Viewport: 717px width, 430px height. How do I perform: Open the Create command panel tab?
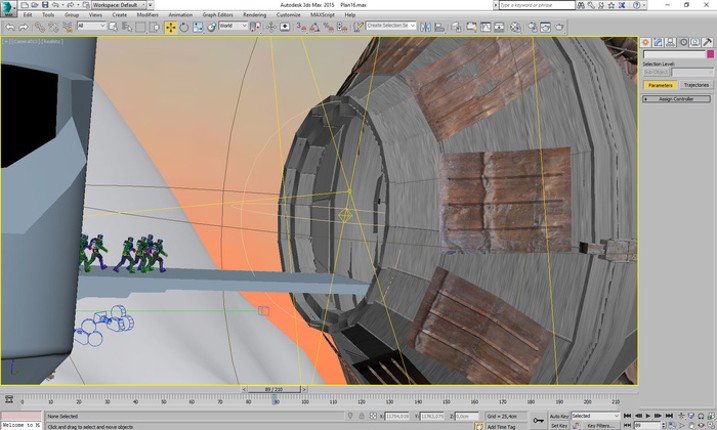click(646, 42)
